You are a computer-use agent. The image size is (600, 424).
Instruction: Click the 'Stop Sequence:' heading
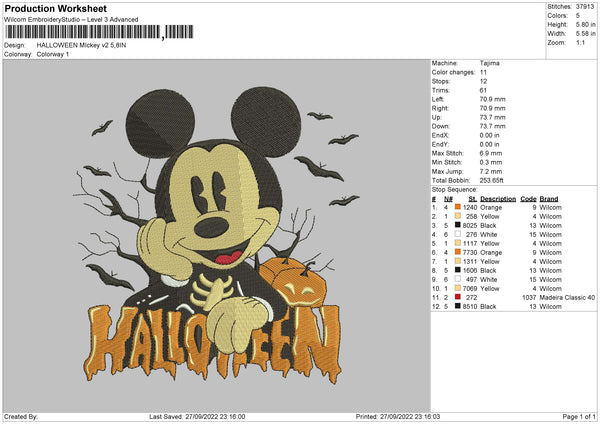tap(455, 190)
